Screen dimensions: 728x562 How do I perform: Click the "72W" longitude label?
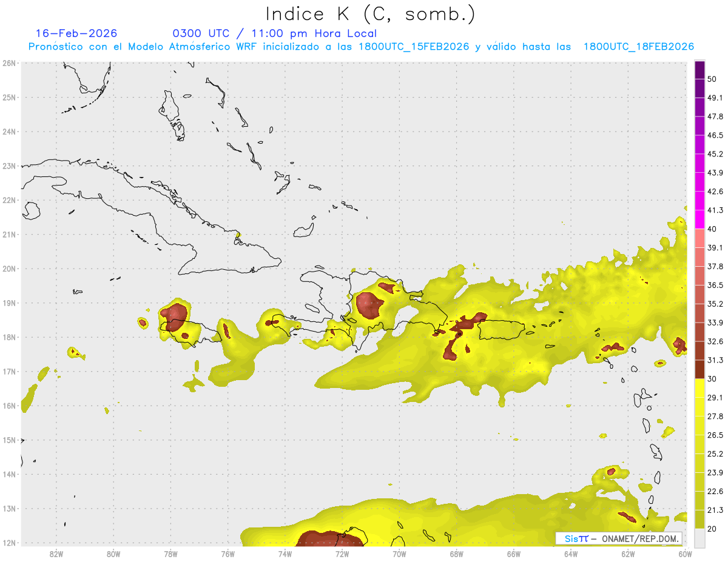(x=342, y=554)
